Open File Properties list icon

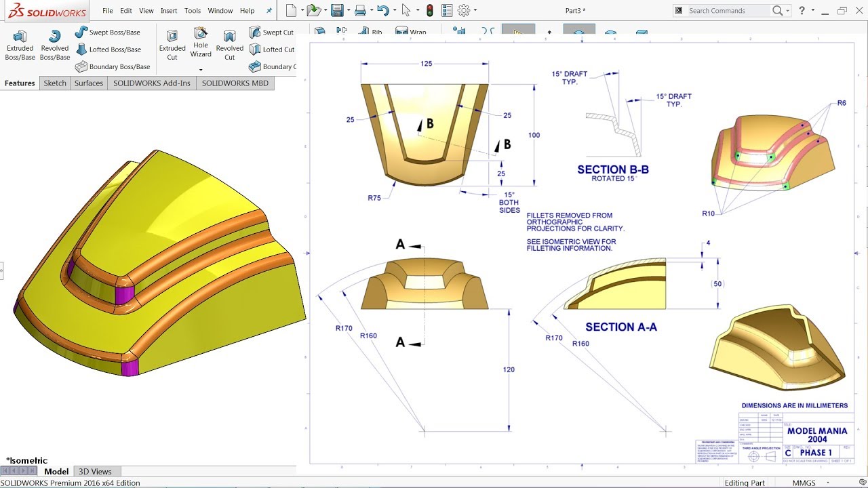[447, 10]
